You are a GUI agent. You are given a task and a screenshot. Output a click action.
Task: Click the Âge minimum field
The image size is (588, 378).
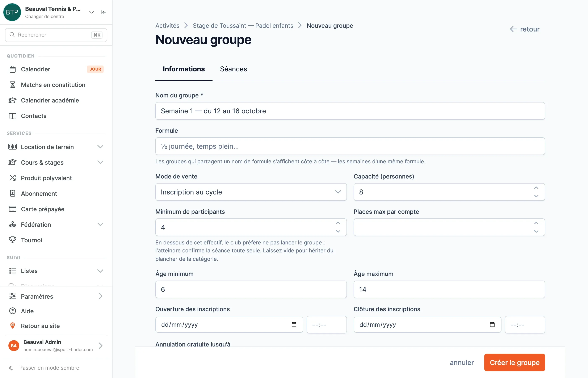click(251, 289)
